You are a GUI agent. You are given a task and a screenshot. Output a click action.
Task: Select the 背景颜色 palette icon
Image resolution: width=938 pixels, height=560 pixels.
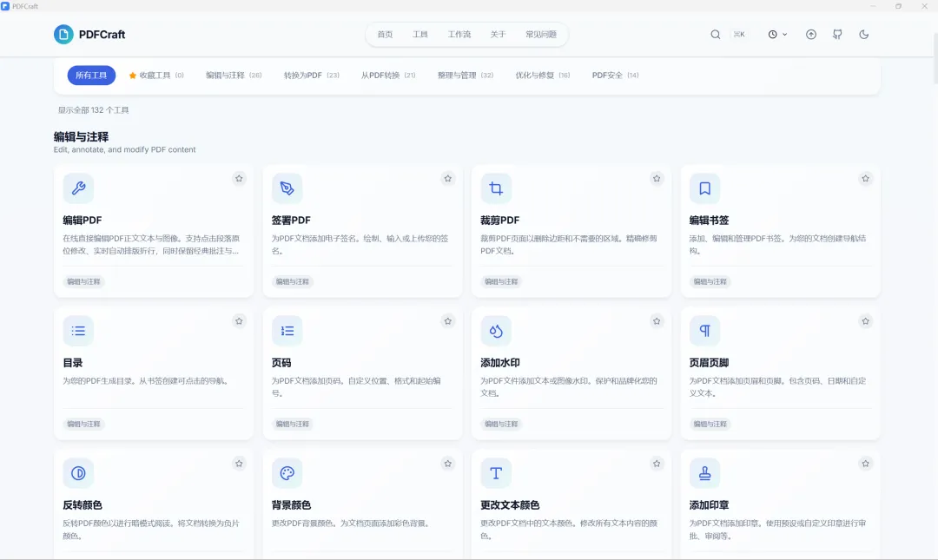click(x=287, y=473)
